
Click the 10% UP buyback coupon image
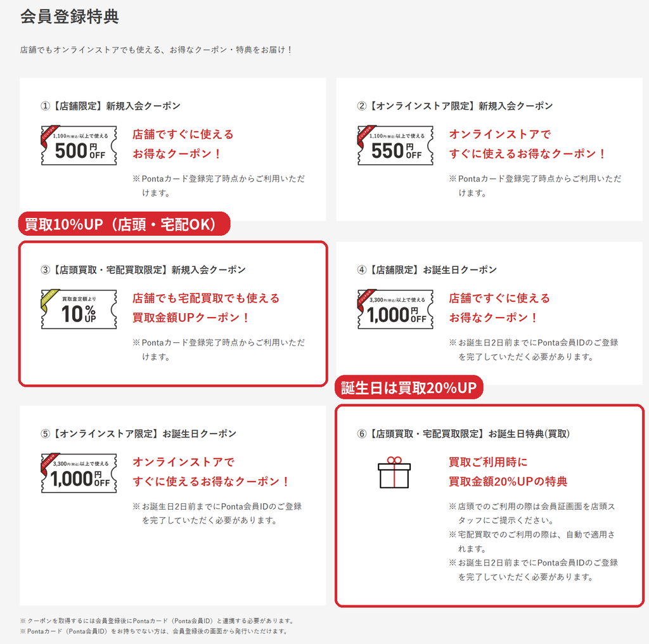point(79,309)
